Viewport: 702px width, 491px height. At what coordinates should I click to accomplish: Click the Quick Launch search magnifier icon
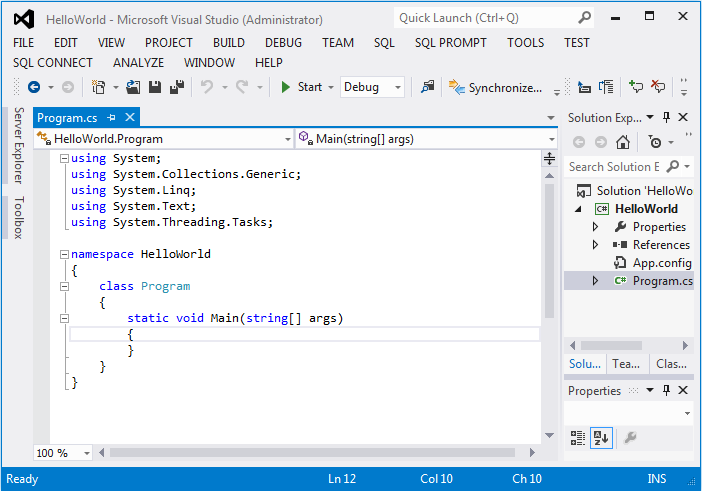(x=584, y=18)
